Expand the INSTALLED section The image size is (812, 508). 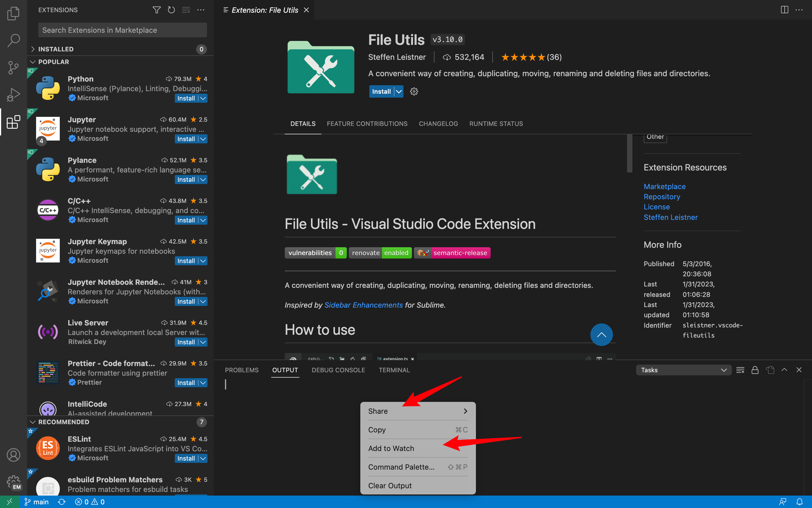[x=120, y=49]
